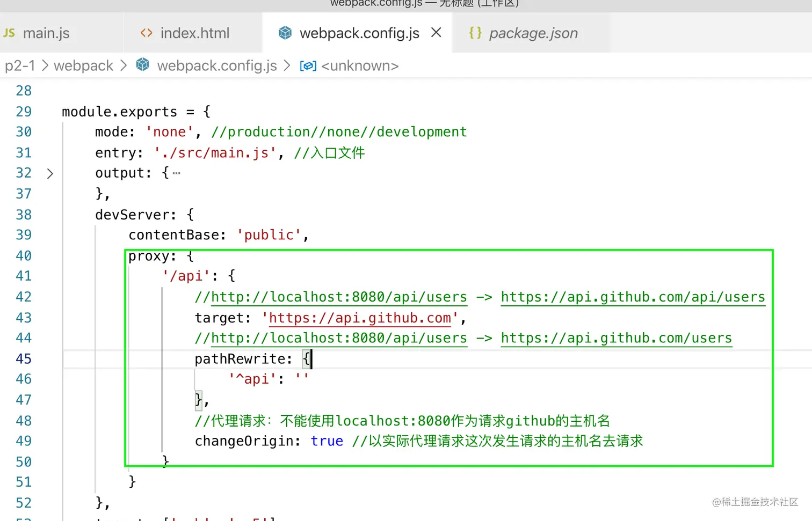Switch to the main.js tab
812x521 pixels.
46,33
